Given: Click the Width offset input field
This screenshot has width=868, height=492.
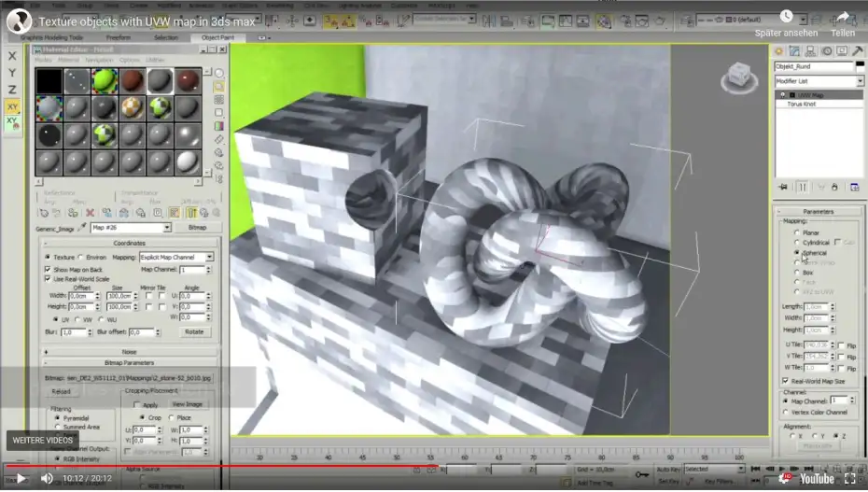Looking at the screenshot, I should [81, 296].
